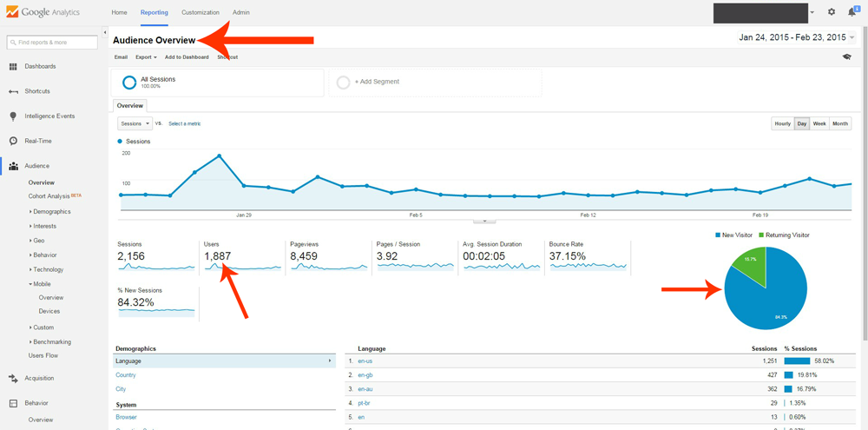This screenshot has width=868, height=430.
Task: Open the notifications bell icon
Action: click(x=852, y=12)
